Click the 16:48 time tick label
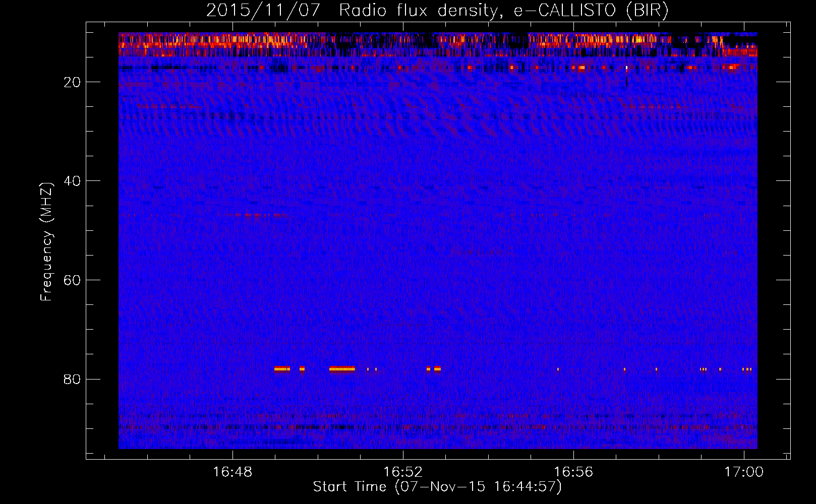 pos(232,472)
